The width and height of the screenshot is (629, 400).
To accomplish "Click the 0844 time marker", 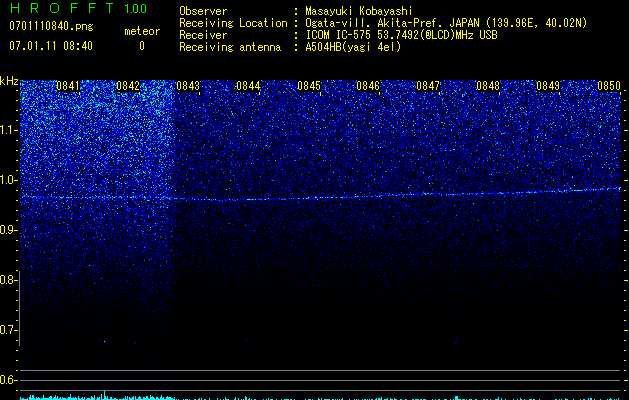I will click(248, 86).
